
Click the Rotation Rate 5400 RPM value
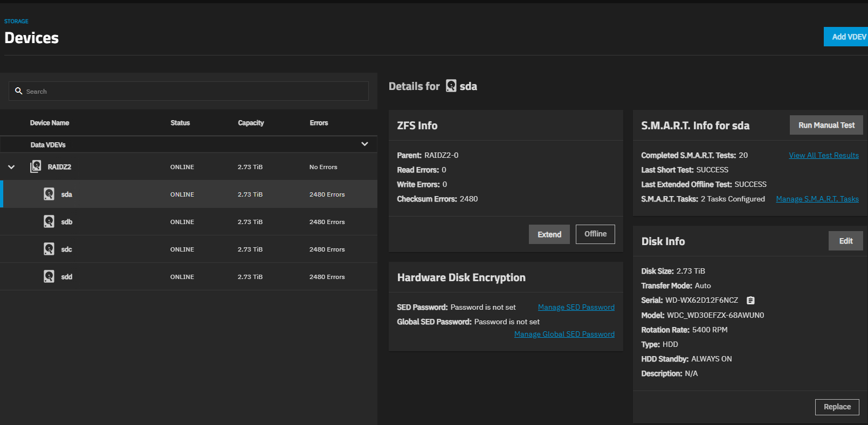pyautogui.click(x=710, y=330)
